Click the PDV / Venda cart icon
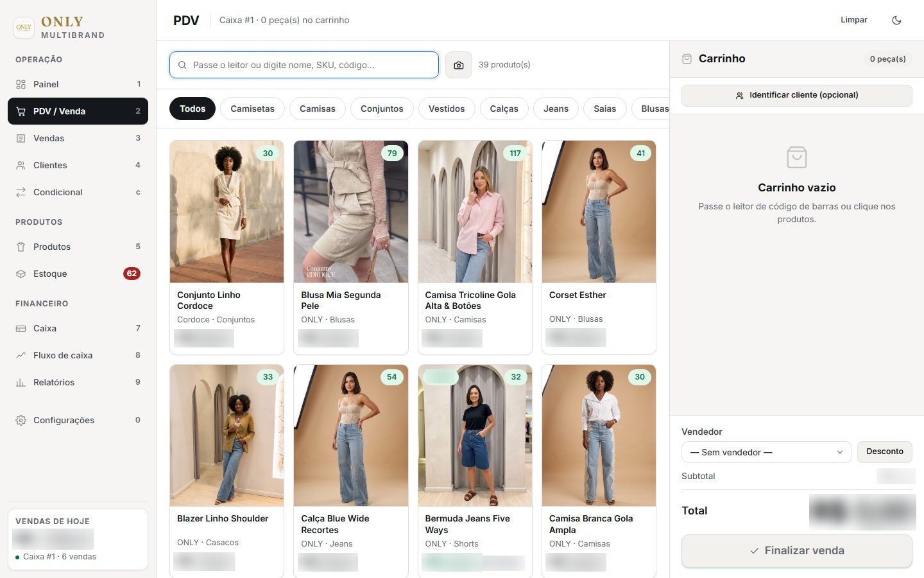This screenshot has height=578, width=924. [21, 111]
